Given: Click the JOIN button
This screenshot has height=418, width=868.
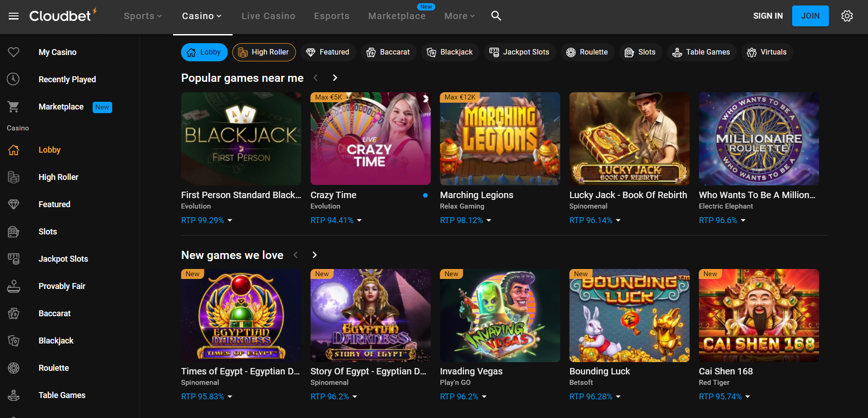Looking at the screenshot, I should (810, 16).
